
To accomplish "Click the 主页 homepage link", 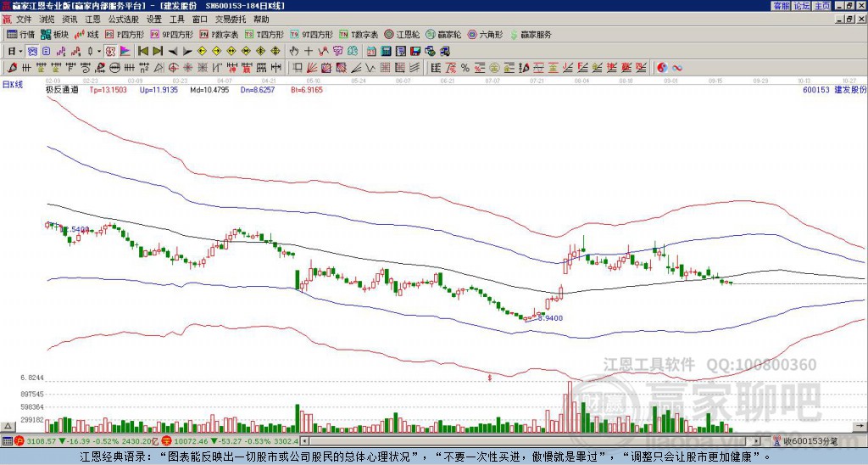I will (821, 6).
